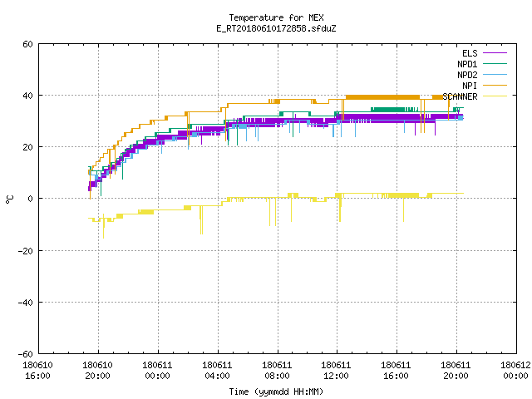Click the y-axis label -20
The image size is (532, 399).
(x=26, y=251)
